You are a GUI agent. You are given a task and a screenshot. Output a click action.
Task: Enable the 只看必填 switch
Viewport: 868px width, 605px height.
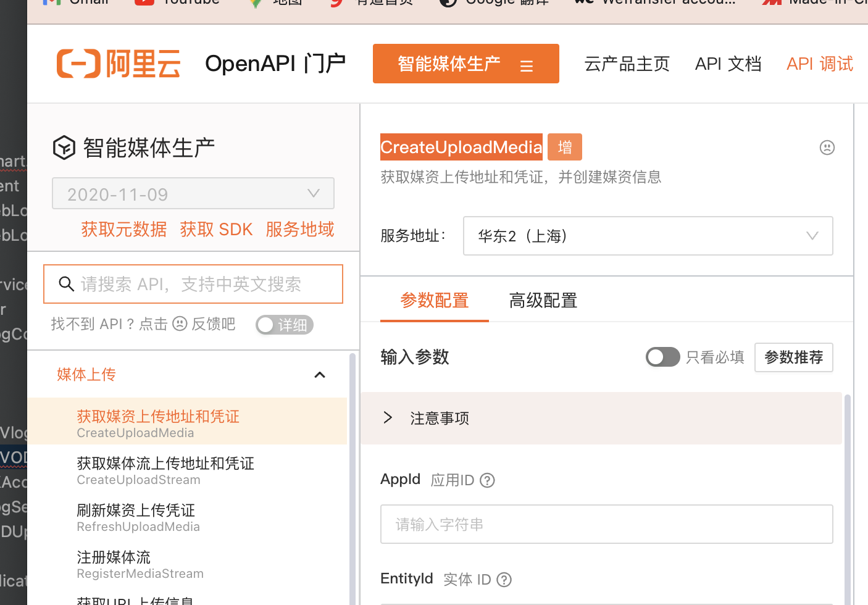(662, 357)
